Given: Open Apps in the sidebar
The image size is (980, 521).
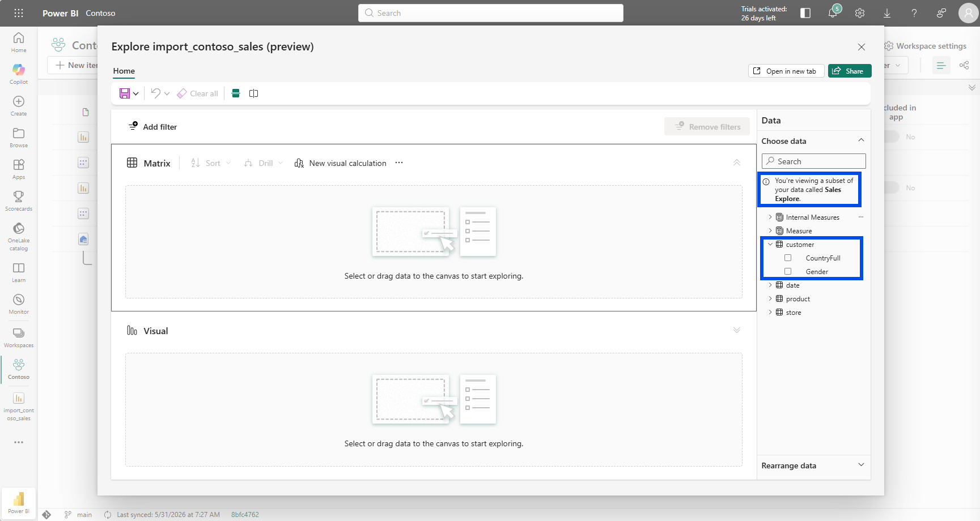Looking at the screenshot, I should [19, 169].
